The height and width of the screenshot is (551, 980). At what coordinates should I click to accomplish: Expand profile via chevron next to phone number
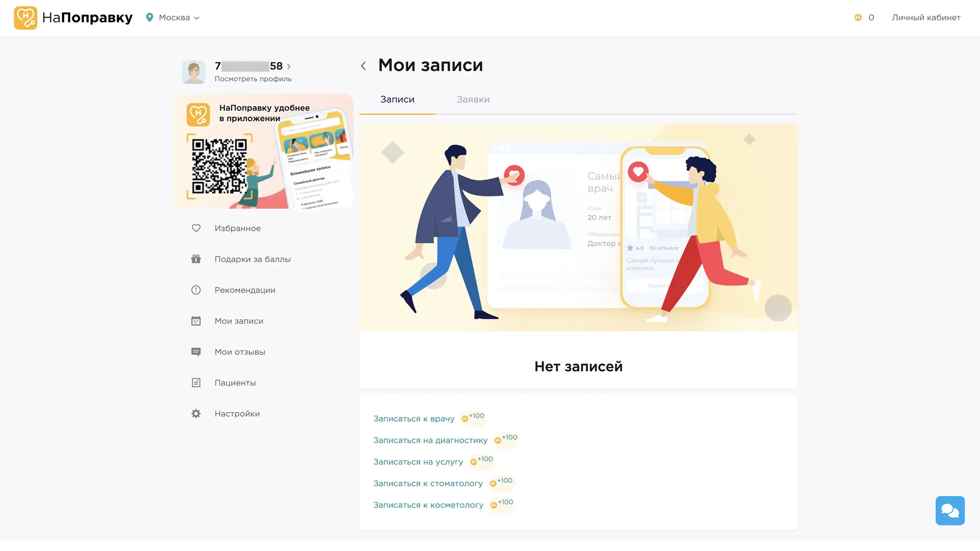(289, 67)
